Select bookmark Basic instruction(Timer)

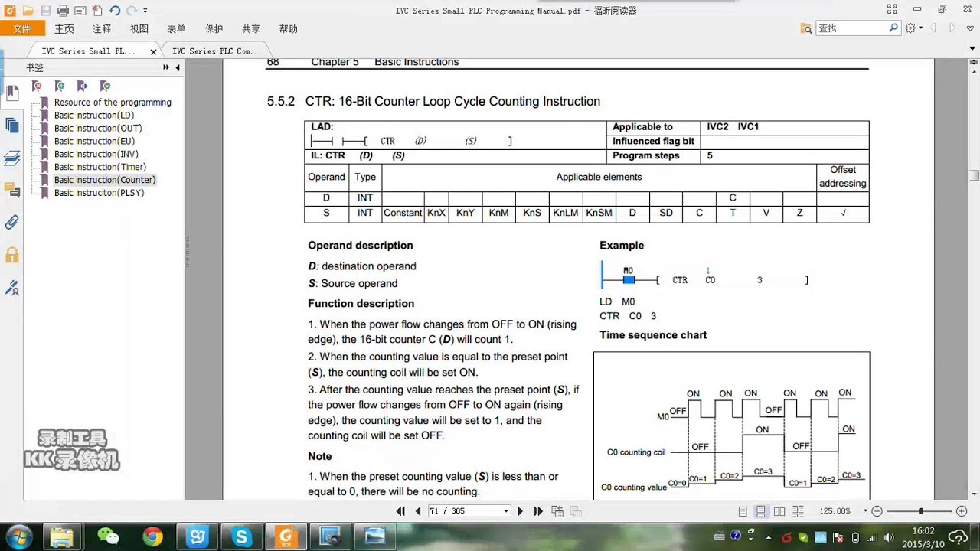[x=100, y=167]
